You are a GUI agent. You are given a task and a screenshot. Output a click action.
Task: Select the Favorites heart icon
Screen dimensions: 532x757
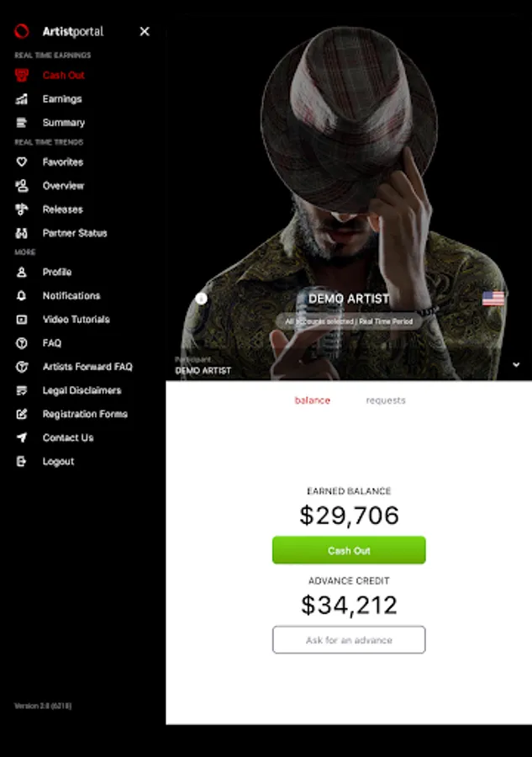[x=21, y=161]
